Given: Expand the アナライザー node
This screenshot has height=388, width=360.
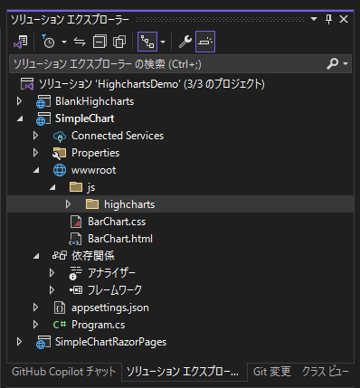Looking at the screenshot, I should [52, 273].
